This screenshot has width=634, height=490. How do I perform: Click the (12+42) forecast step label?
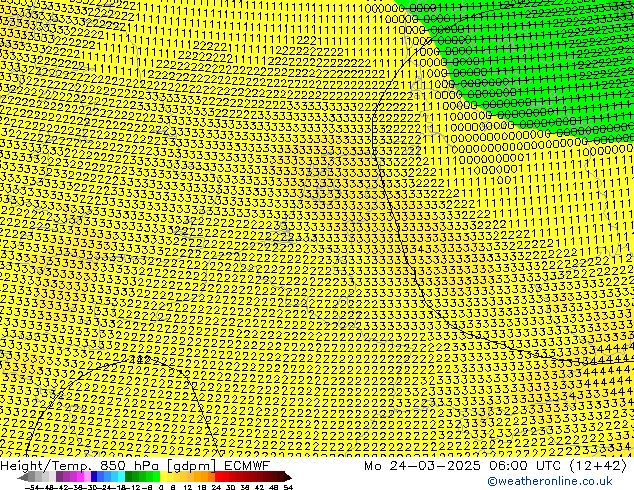point(598,466)
